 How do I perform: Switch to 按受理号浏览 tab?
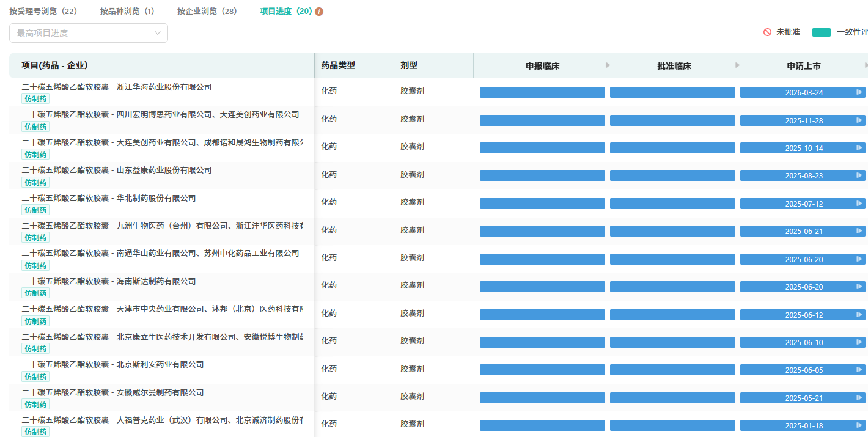click(x=43, y=12)
